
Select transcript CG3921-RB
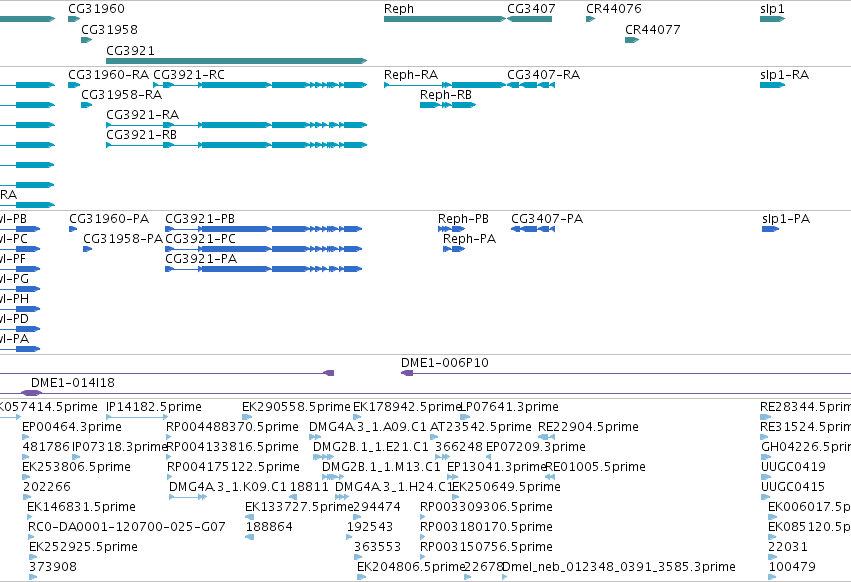[x=237, y=145]
